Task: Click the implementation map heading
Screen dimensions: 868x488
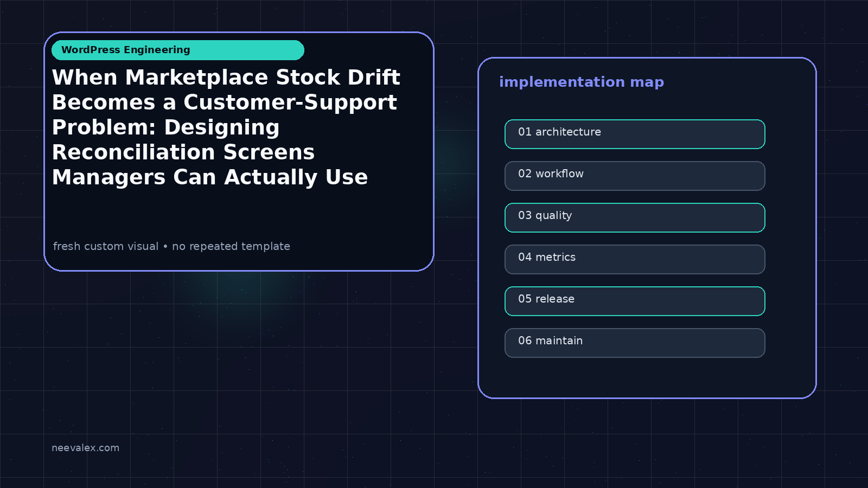Action: 582,82
